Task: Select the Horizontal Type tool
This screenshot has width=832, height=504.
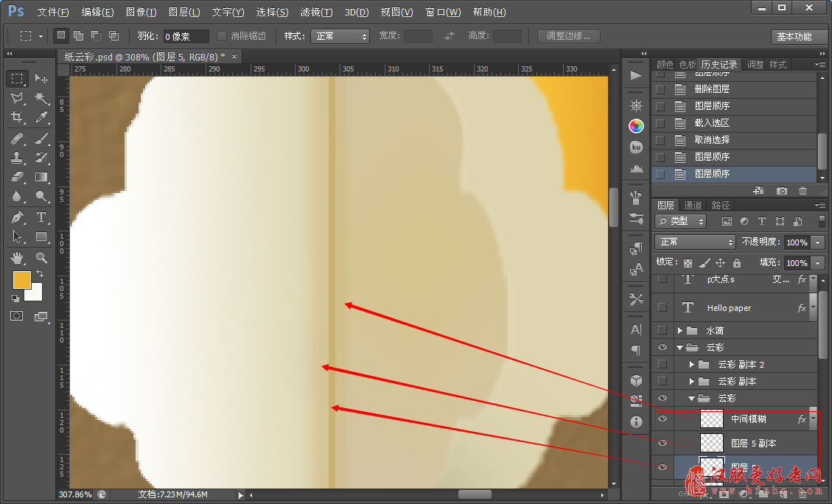Action: pyautogui.click(x=41, y=217)
